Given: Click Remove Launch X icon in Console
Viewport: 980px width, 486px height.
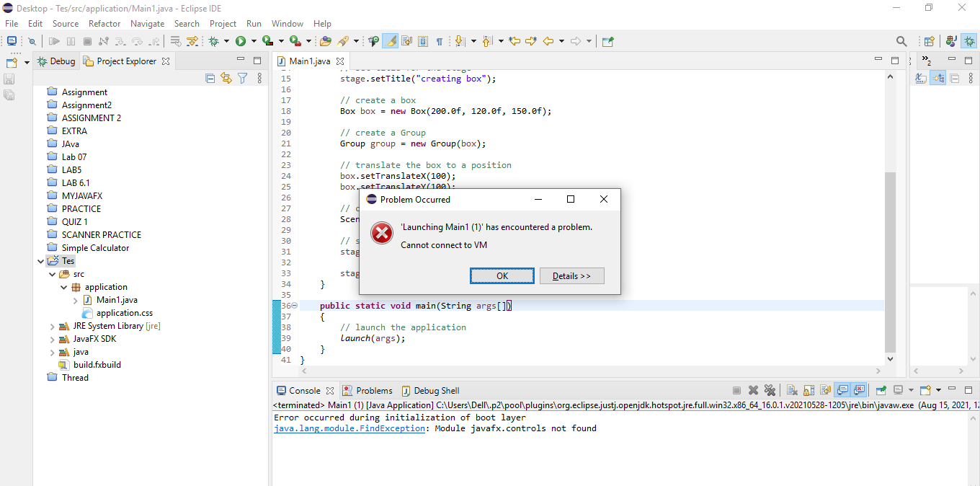Looking at the screenshot, I should click(x=753, y=390).
